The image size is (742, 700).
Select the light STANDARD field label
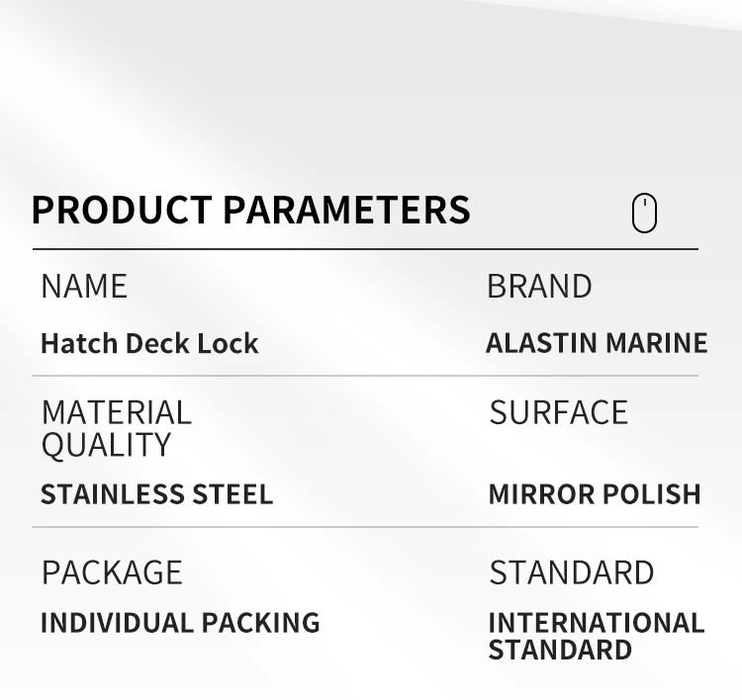571,572
